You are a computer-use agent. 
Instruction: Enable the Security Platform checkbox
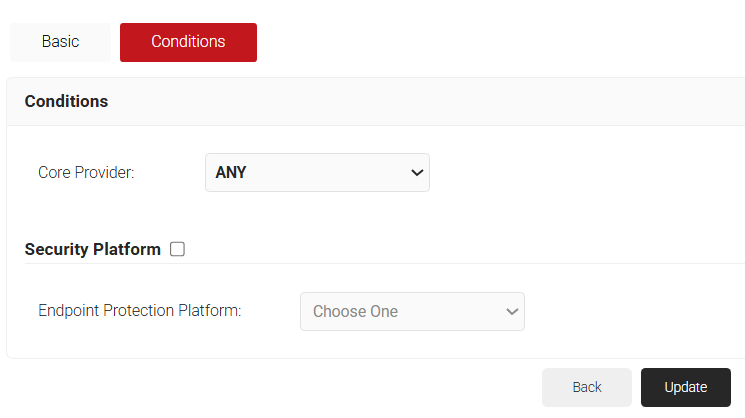click(x=177, y=249)
